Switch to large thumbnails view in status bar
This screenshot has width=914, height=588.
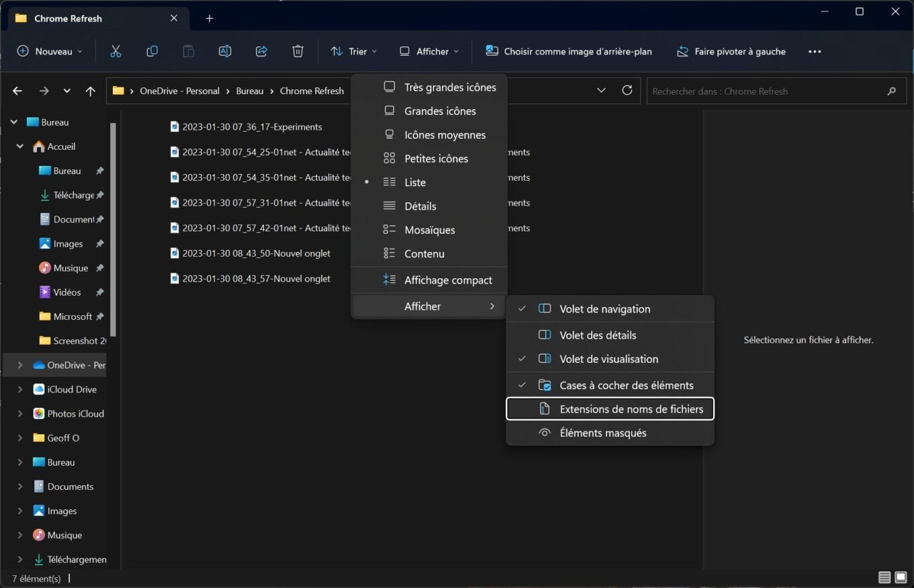901,577
